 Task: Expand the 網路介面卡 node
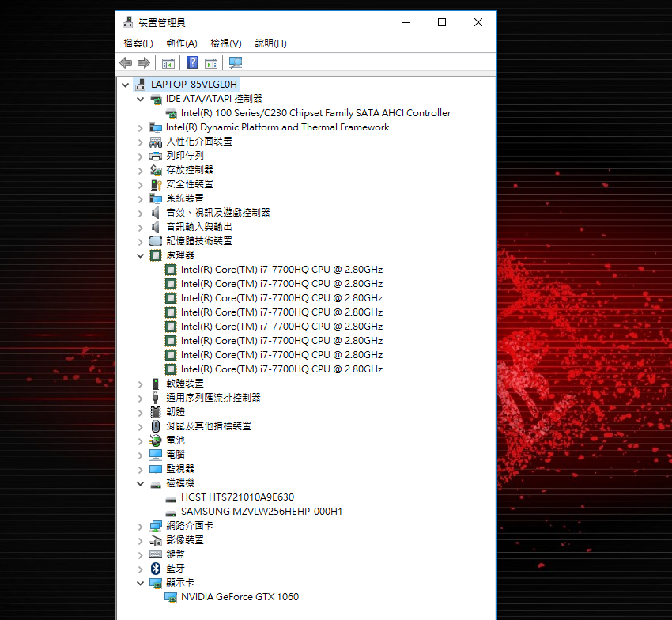(x=140, y=526)
